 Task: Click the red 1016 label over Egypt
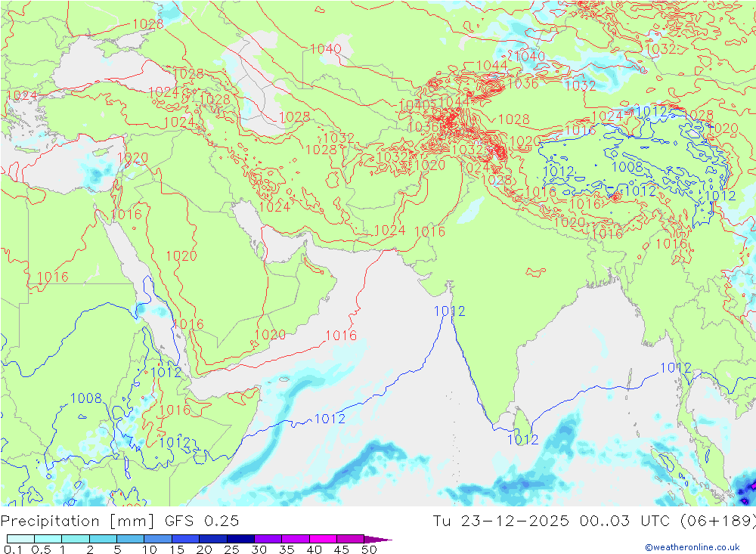click(53, 277)
